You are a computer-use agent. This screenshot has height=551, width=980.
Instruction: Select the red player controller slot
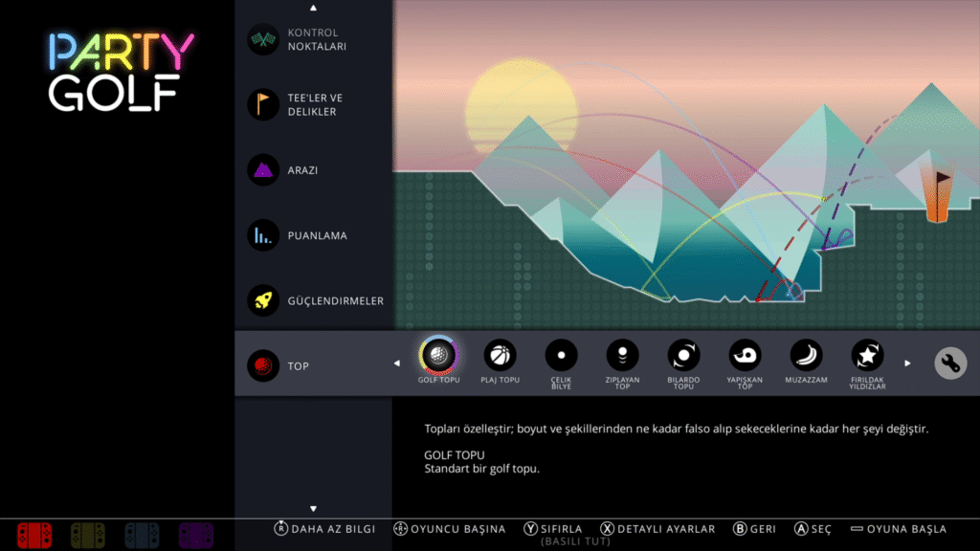[34, 534]
